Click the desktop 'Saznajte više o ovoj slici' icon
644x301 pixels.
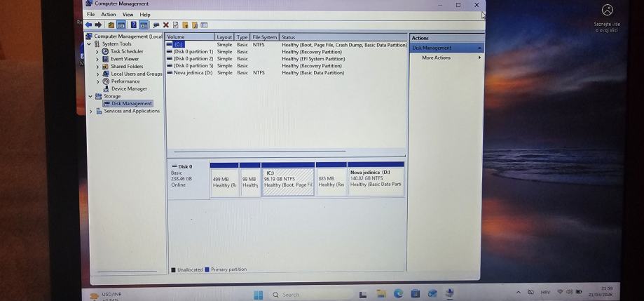click(607, 18)
